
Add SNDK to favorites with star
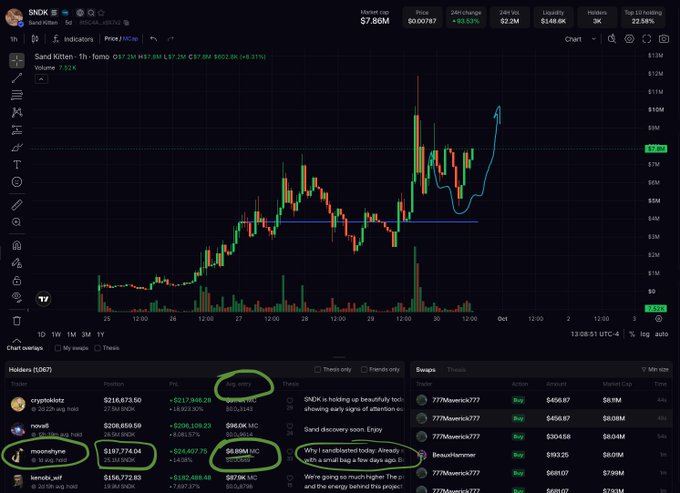101,13
